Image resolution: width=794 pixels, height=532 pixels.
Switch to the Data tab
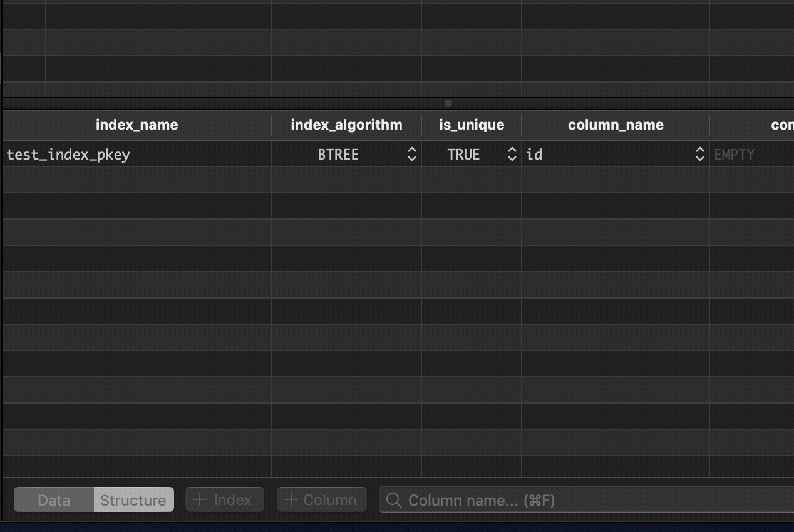pos(54,500)
